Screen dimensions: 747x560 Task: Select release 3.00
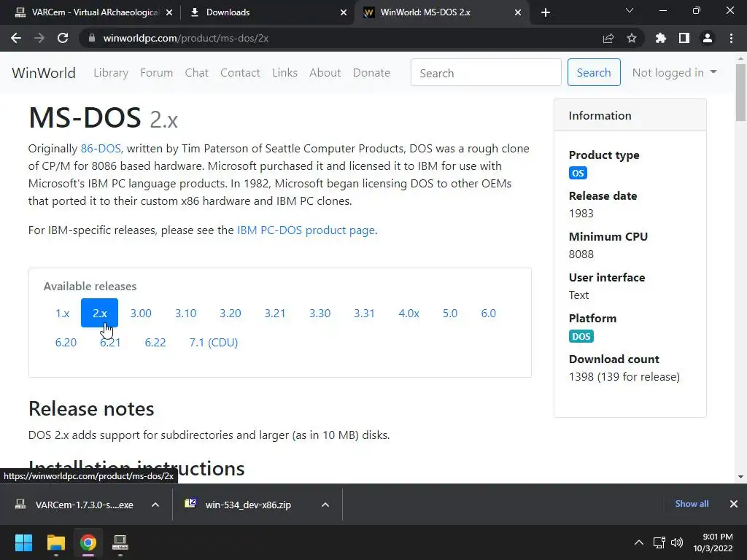(141, 314)
